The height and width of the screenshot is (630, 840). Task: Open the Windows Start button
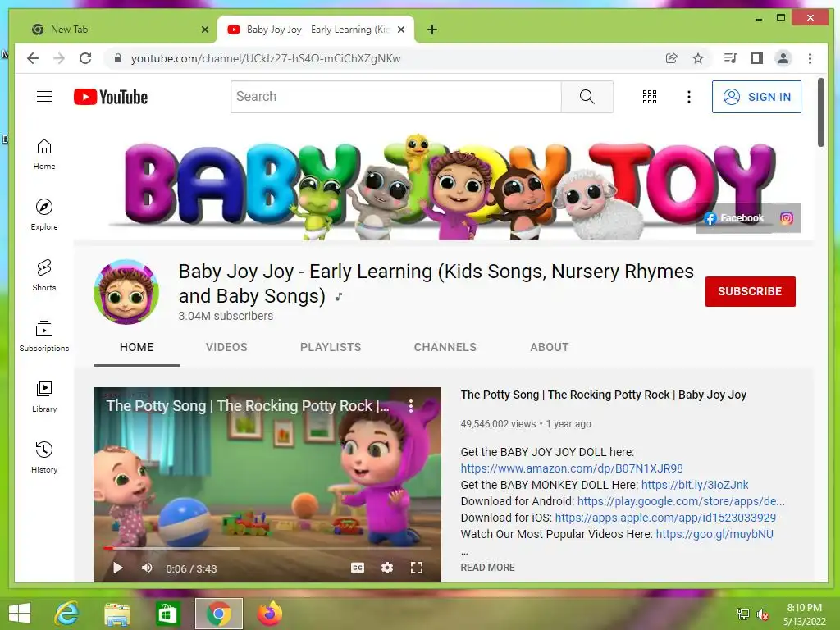pos(20,614)
